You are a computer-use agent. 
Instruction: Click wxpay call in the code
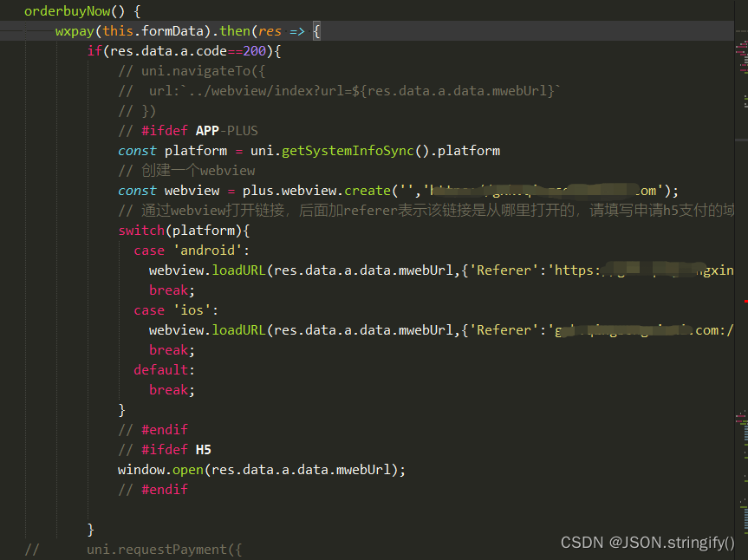click(75, 31)
